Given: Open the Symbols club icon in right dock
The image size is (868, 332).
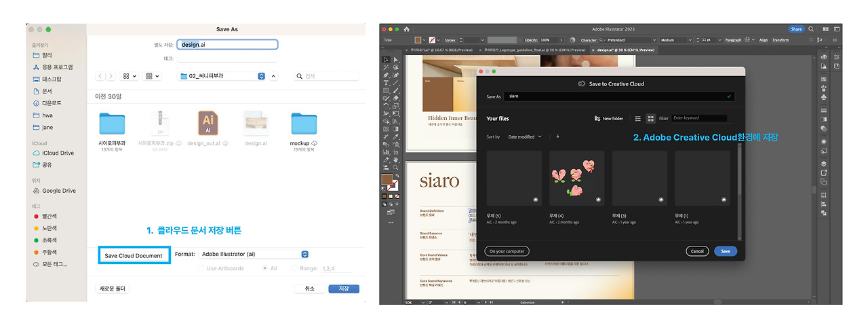Looking at the screenshot, I should pos(823,97).
